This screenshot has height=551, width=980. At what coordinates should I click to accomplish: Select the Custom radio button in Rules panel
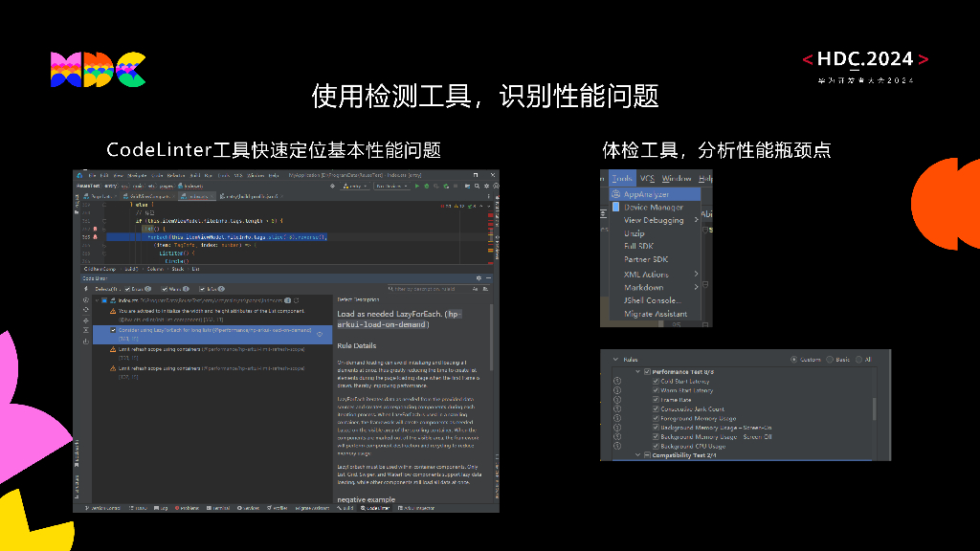click(x=793, y=360)
